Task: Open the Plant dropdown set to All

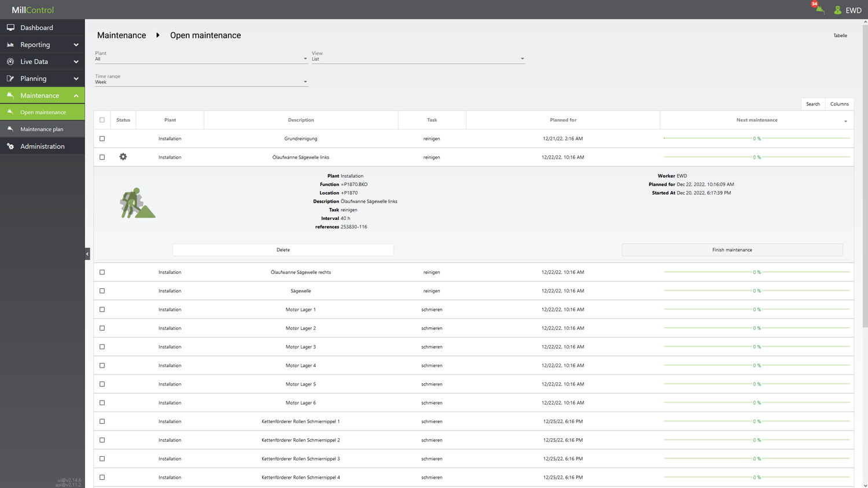Action: pyautogui.click(x=201, y=58)
